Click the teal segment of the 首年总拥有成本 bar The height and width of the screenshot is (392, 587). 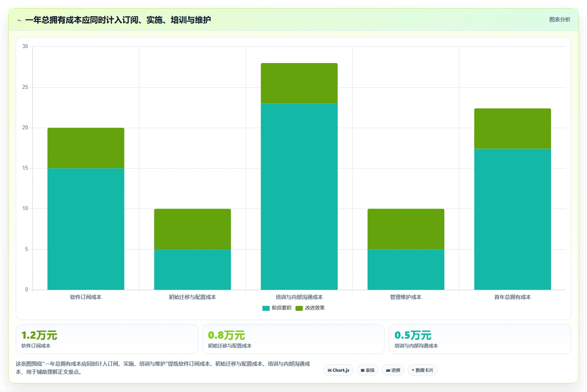coord(512,219)
